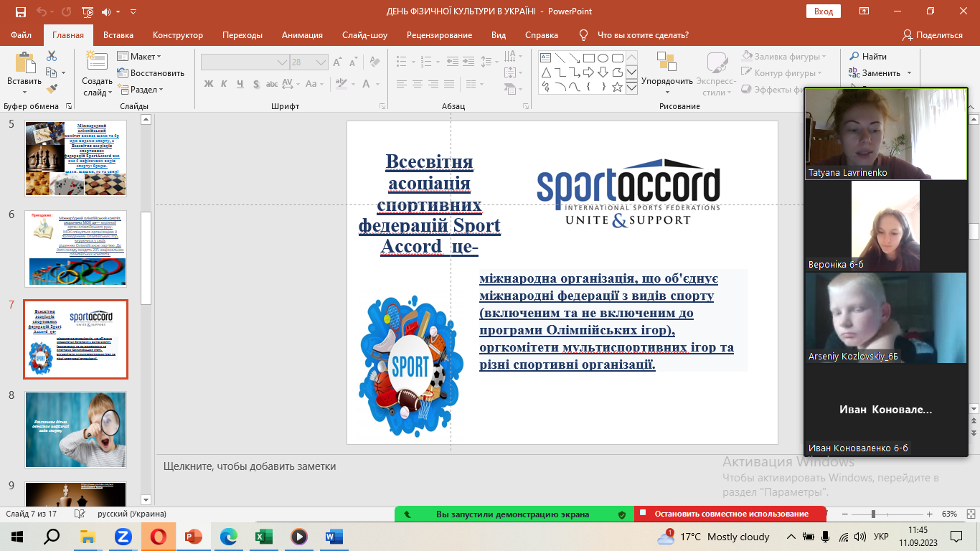Screen dimensions: 980x551
Task: Click the Восстановить reset button
Action: click(x=151, y=72)
